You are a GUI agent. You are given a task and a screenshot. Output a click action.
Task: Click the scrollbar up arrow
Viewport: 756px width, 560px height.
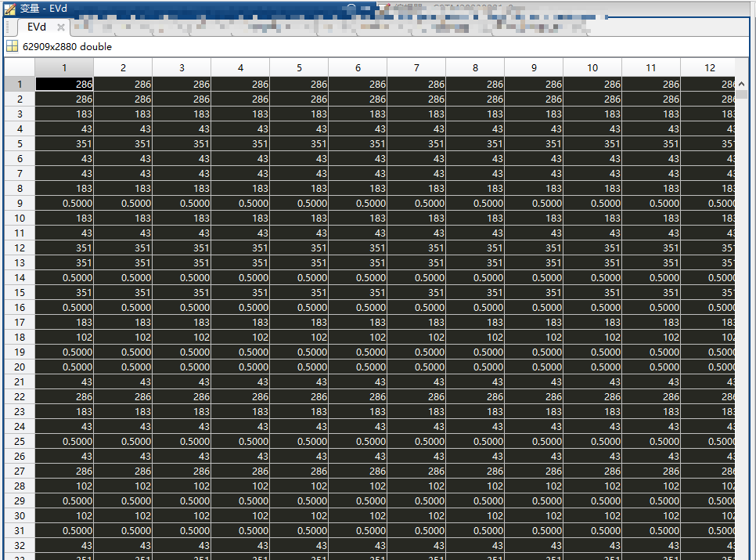pos(742,84)
